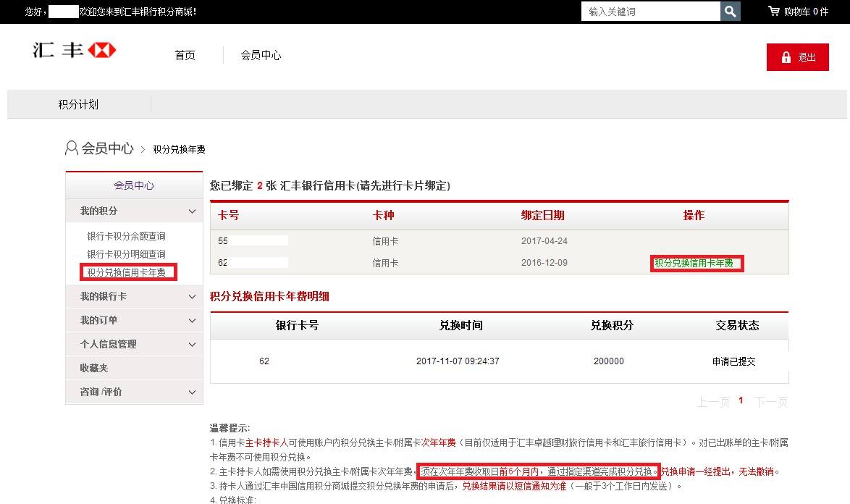Click the 卡种 column header
The image size is (850, 504).
(x=383, y=215)
